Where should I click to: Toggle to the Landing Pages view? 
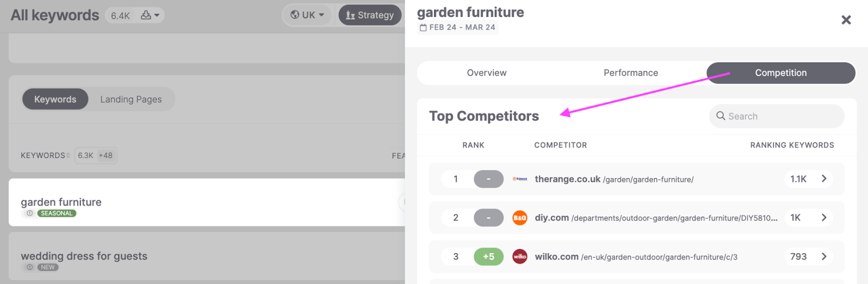tap(131, 99)
